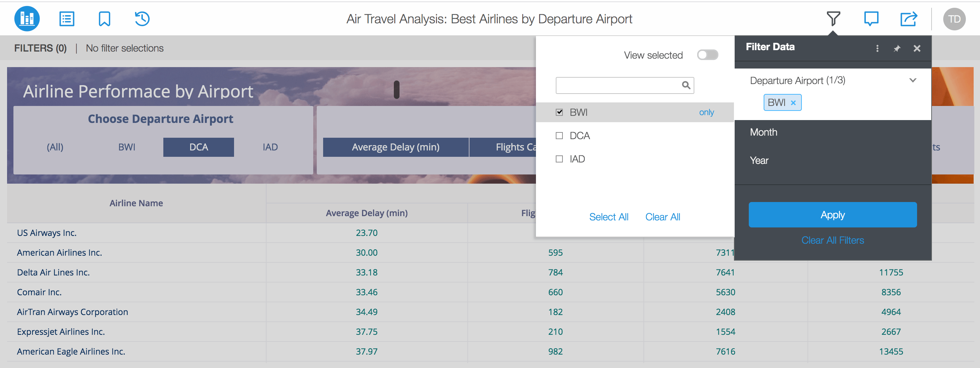Collapse the Departure Airport filter chevron
980x368 pixels.
(912, 80)
